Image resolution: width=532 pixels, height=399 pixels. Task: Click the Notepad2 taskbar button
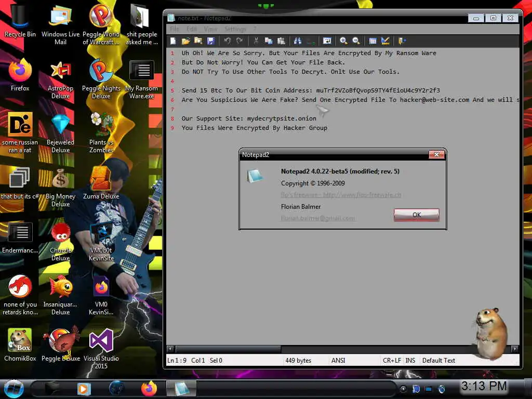(181, 389)
